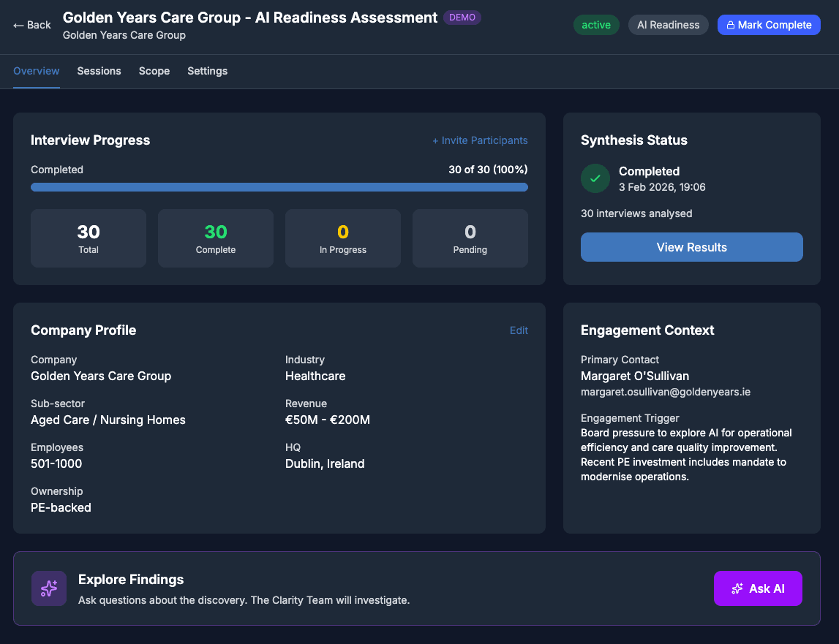This screenshot has height=644, width=839.
Task: Click the In Progress counter card
Action: click(x=342, y=238)
